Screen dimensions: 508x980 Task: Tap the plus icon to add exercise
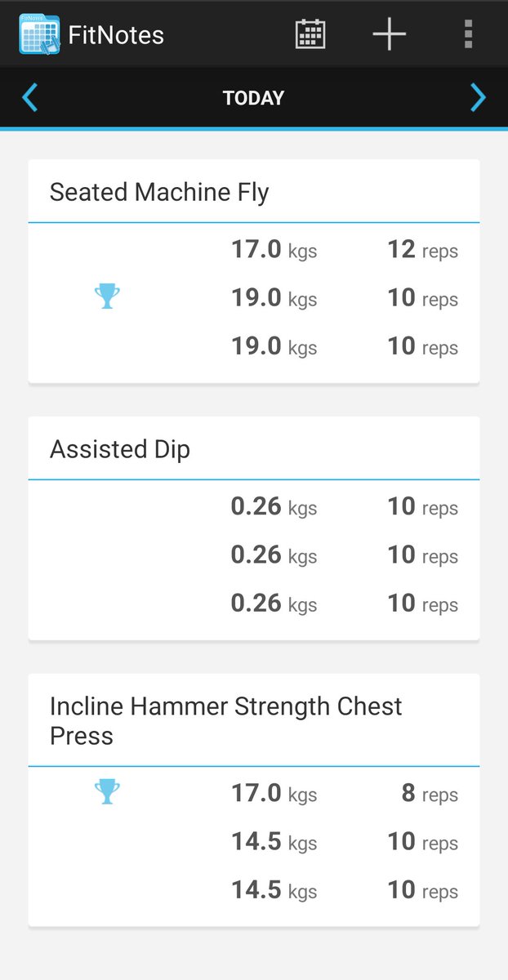click(x=389, y=34)
